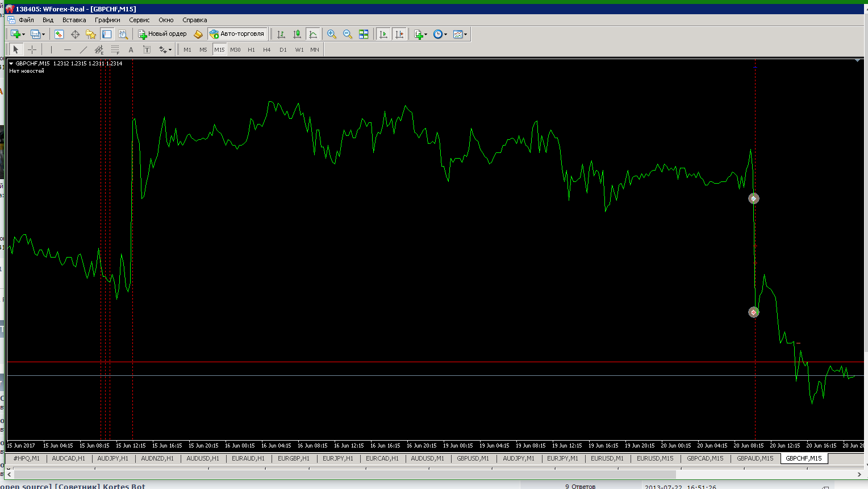Open the Profiles toolbar icon
This screenshot has width=868, height=489.
(x=35, y=34)
